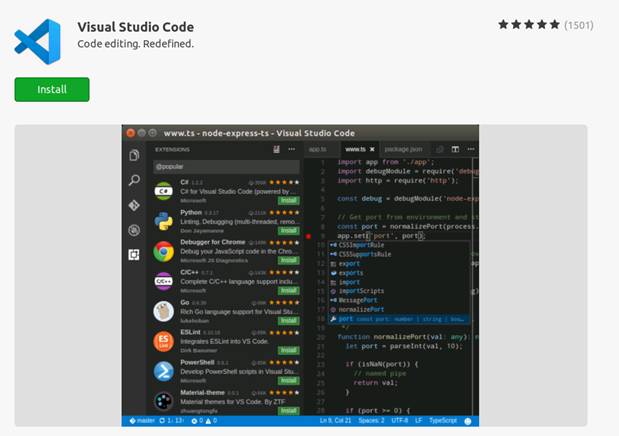Click 'Ln 9, Col 21' in the status bar

335,421
